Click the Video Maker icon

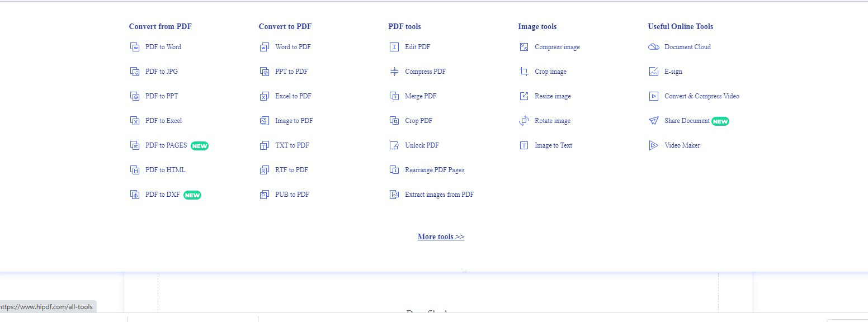pos(653,145)
